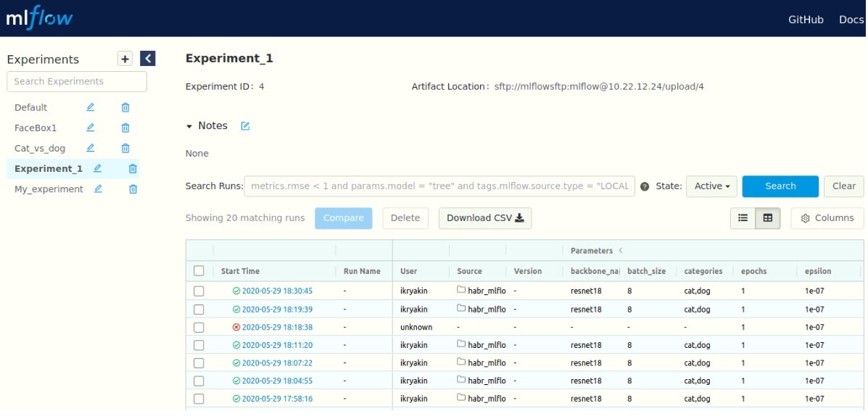The height and width of the screenshot is (419, 868).
Task: Edit the Notes section icon
Action: click(x=246, y=126)
